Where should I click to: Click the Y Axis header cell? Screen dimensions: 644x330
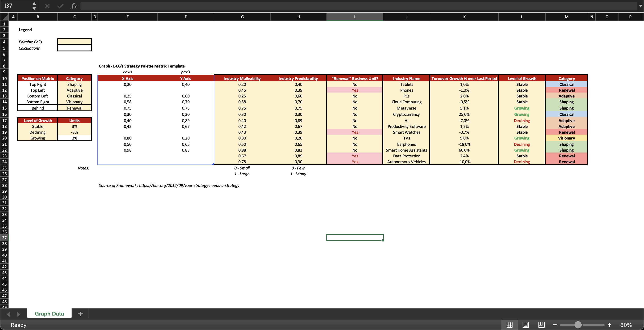[x=186, y=78]
